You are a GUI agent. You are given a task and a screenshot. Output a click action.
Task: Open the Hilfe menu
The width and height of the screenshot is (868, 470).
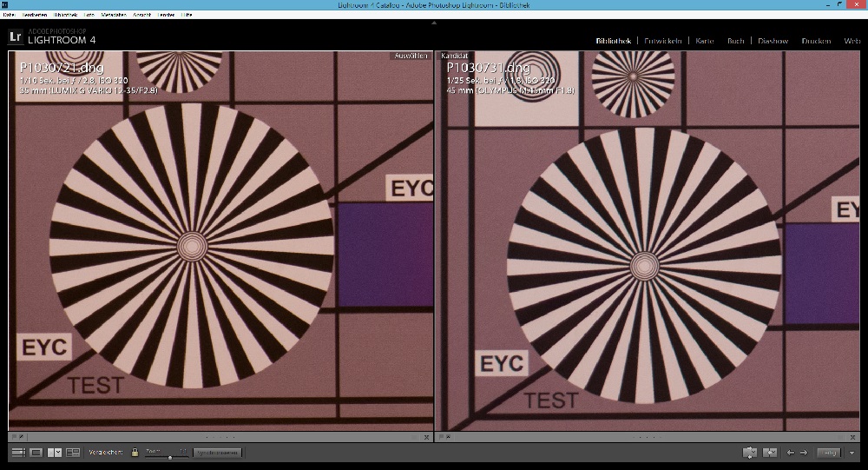click(187, 15)
